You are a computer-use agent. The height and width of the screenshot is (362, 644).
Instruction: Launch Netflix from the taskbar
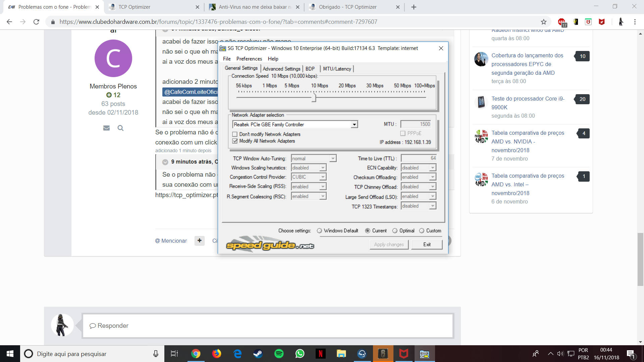(320, 354)
